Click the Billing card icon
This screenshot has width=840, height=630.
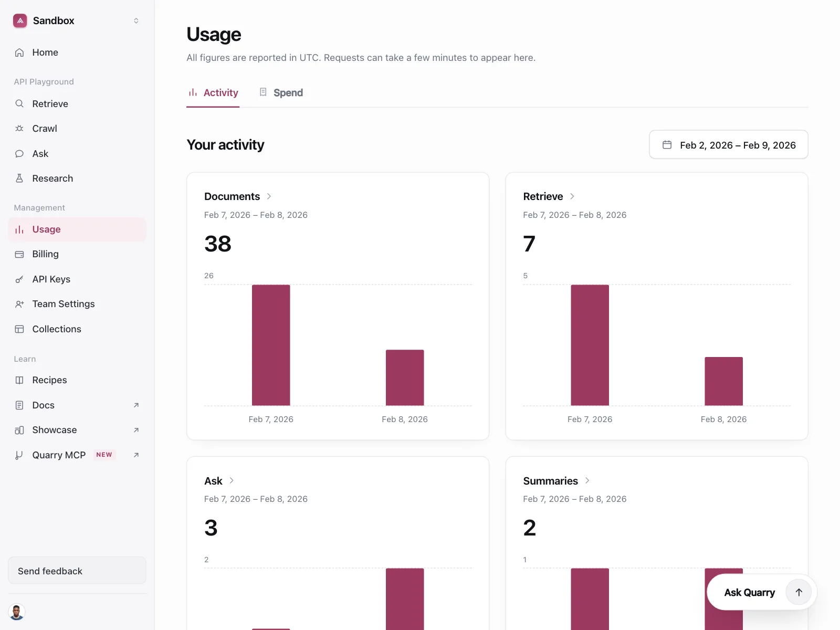click(19, 254)
